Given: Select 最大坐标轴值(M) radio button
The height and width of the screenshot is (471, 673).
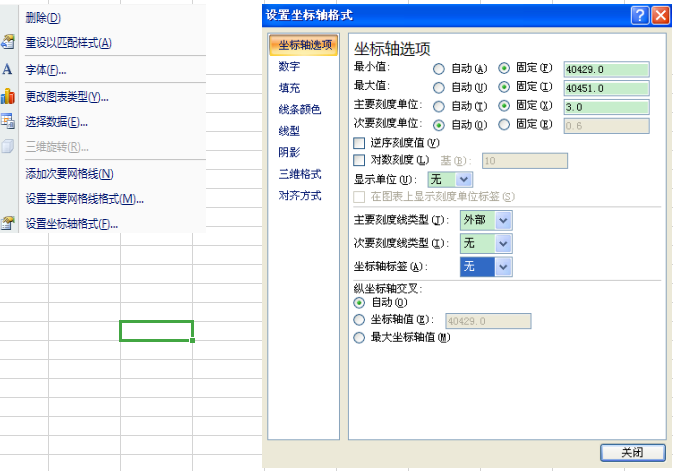Looking at the screenshot, I should [359, 337].
